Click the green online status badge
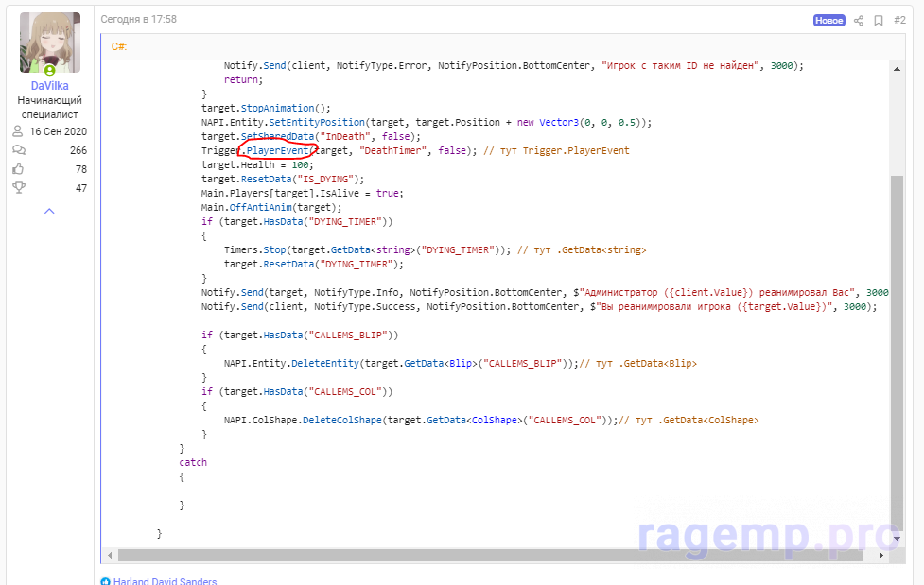 [49, 70]
